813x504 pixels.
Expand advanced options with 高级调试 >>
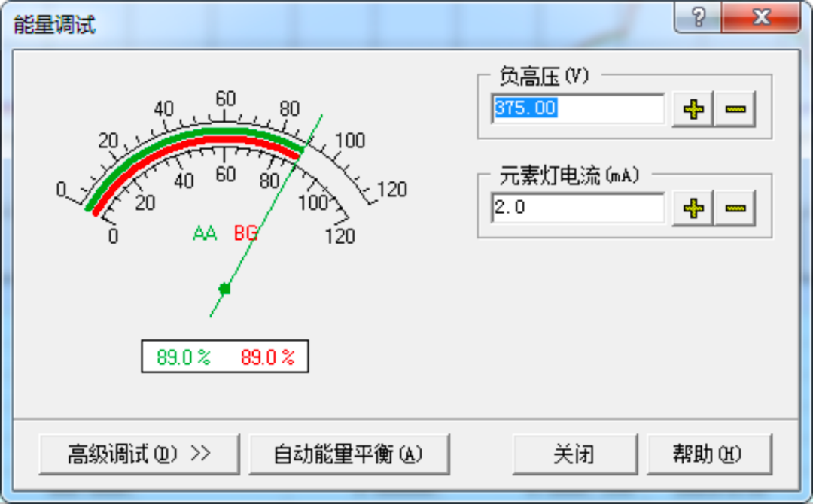[x=140, y=454]
